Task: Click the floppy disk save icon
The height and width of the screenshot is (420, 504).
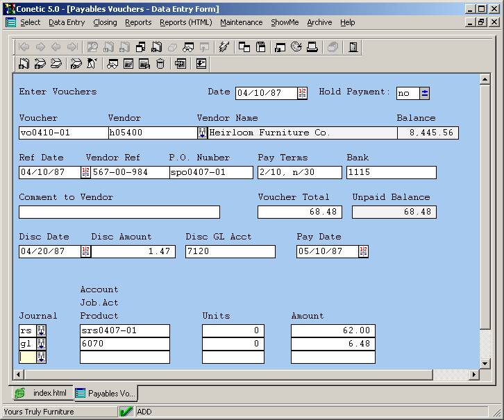Action: [x=261, y=47]
